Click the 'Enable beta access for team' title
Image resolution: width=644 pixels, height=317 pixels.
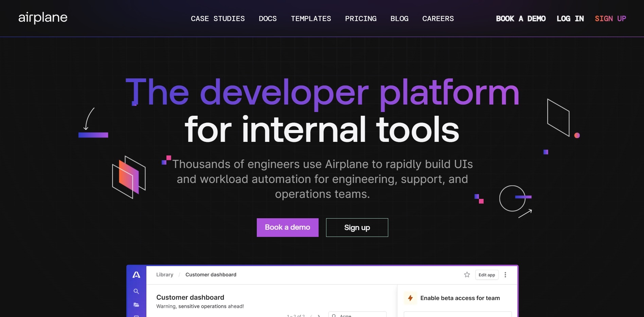pos(460,298)
